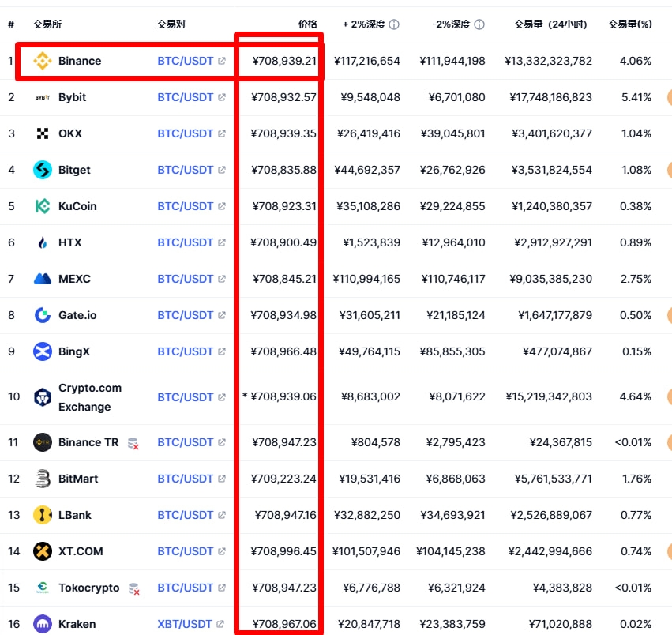Viewport: 672px width, 635px height.
Task: Sort by 交易对 column header
Action: [171, 24]
